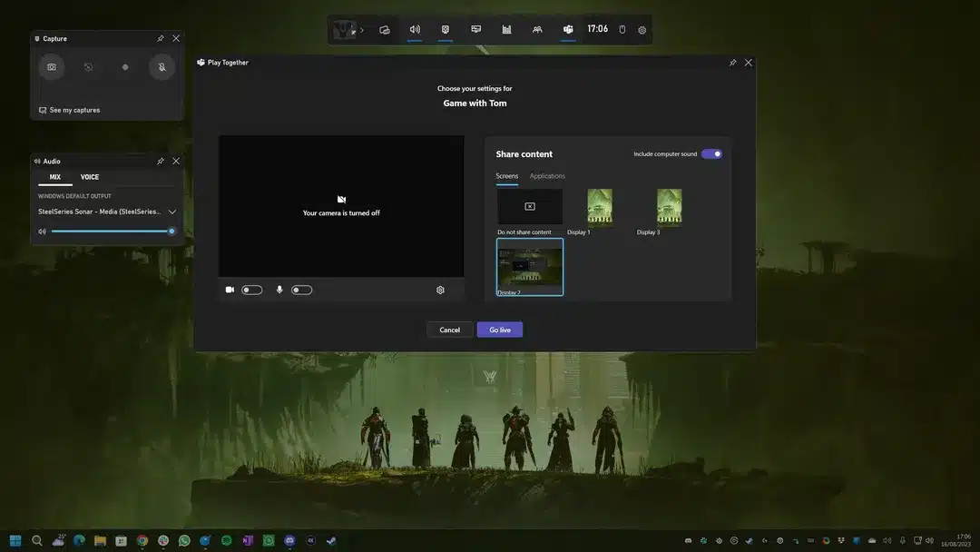The height and width of the screenshot is (552, 980).
Task: Enable the microphone toggle switch
Action: (302, 290)
